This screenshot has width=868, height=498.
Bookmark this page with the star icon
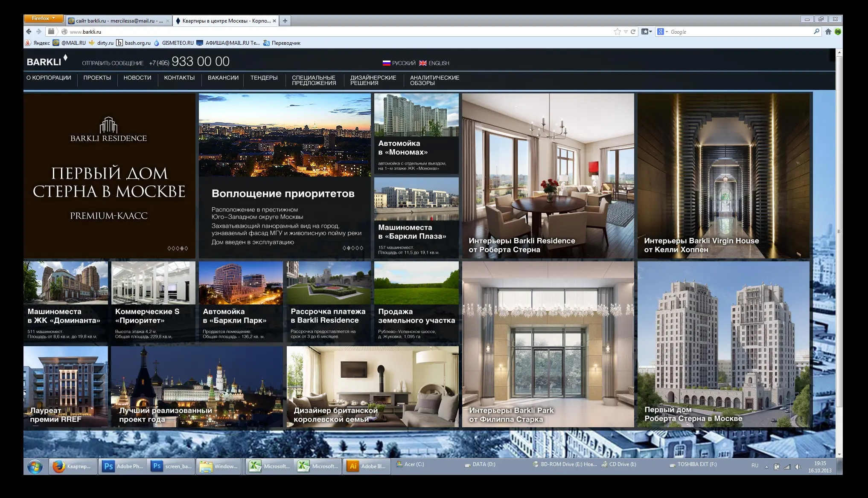617,32
